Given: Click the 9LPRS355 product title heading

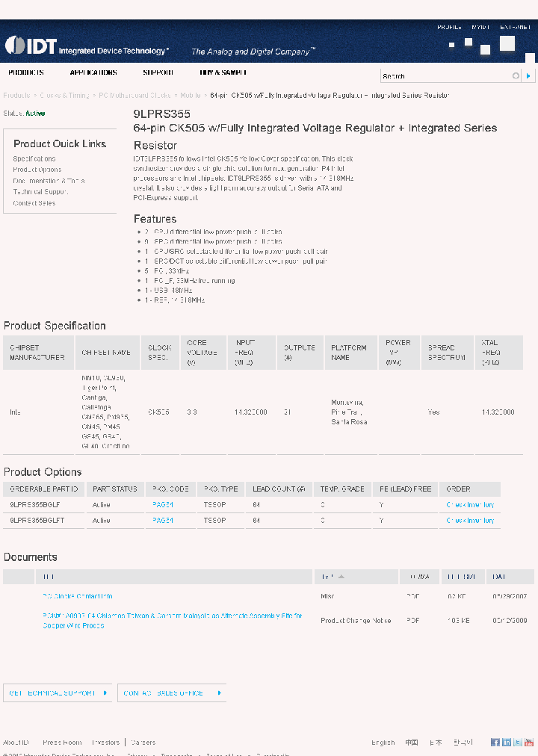Looking at the screenshot, I should 162,114.
